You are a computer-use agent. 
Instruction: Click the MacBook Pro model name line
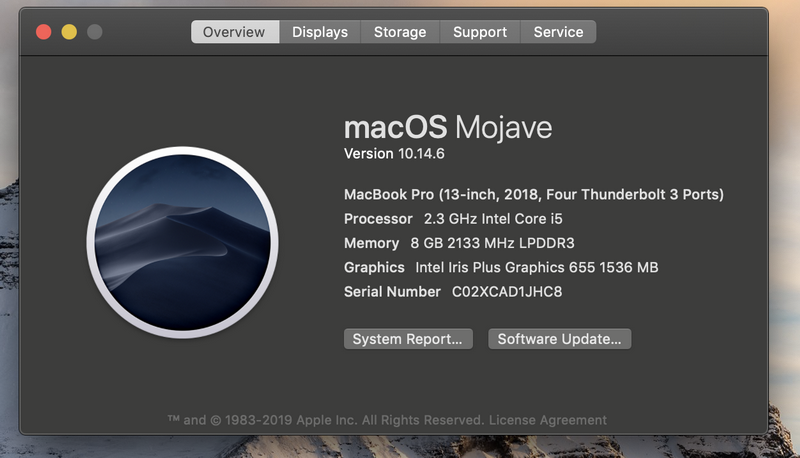pyautogui.click(x=534, y=194)
